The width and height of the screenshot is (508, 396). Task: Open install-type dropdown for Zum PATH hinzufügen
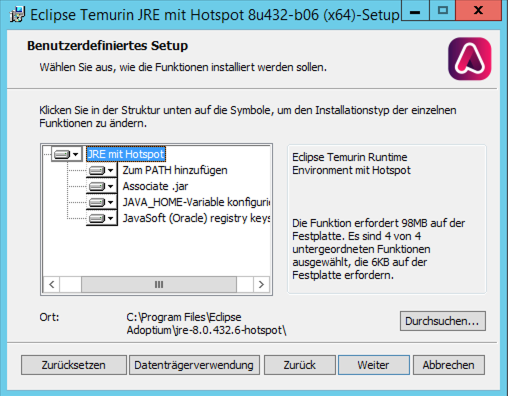coord(102,170)
